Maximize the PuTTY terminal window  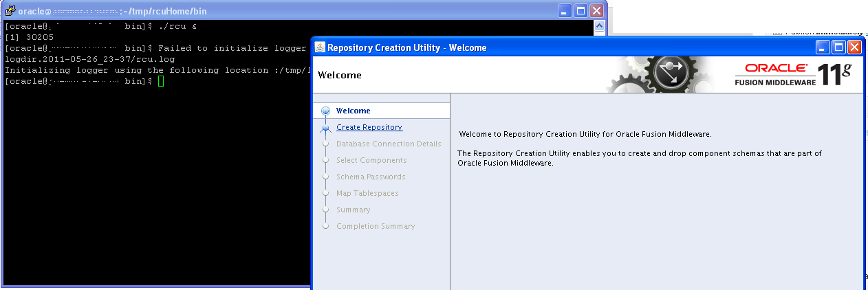[x=581, y=11]
